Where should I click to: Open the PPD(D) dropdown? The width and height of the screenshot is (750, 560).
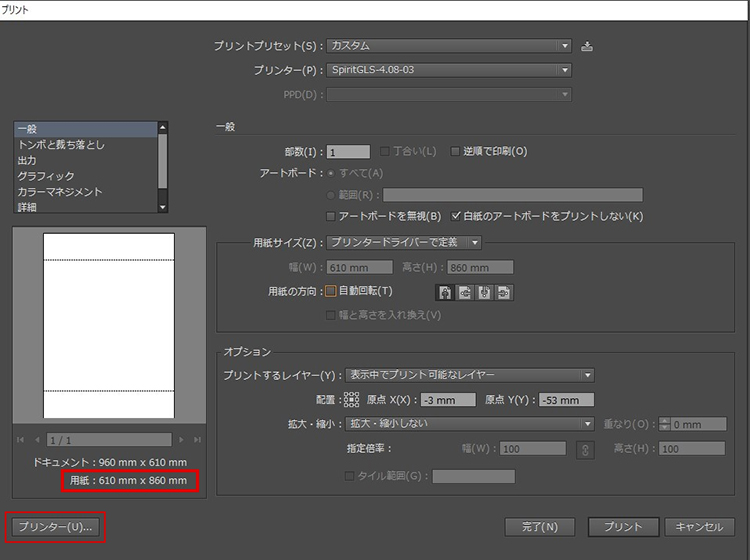449,95
